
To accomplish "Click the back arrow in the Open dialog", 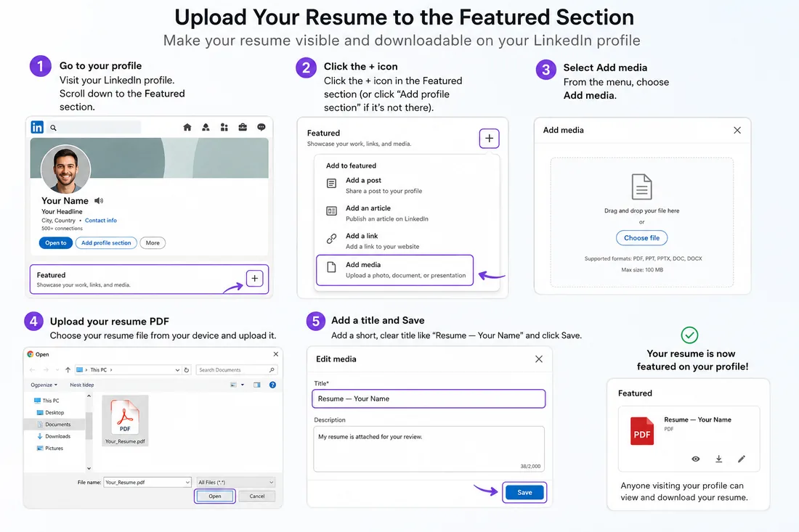I will tap(33, 370).
